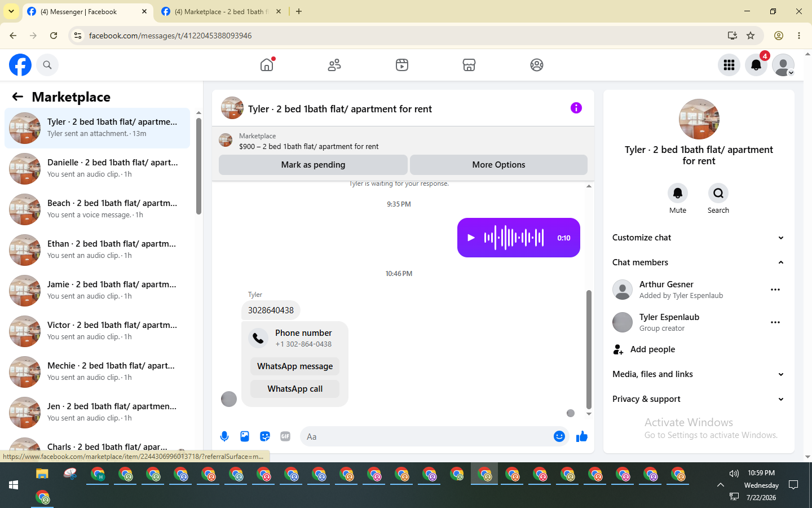Click the conversation list scrollbar
This screenshot has height=508, width=812.
(x=198, y=166)
